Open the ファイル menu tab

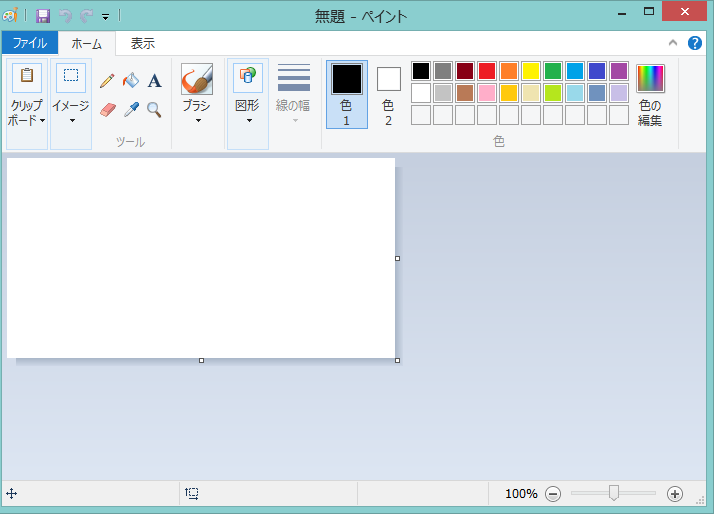tap(30, 43)
